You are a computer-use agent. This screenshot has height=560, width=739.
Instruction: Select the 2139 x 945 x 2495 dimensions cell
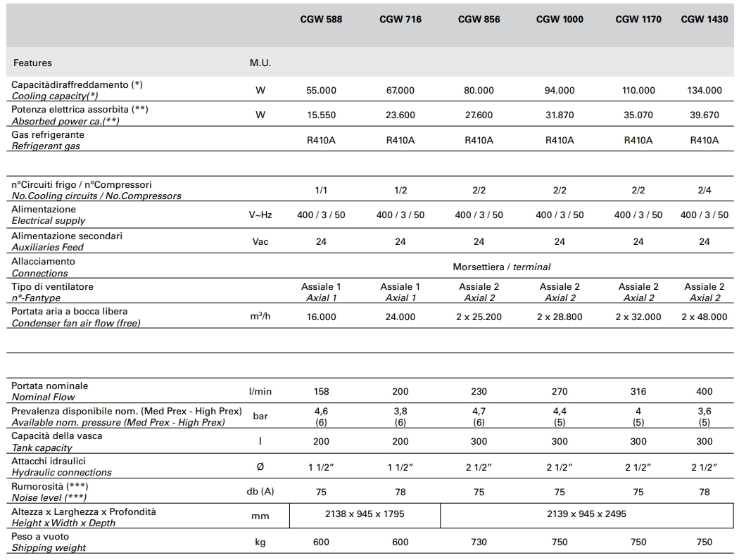[x=586, y=514]
